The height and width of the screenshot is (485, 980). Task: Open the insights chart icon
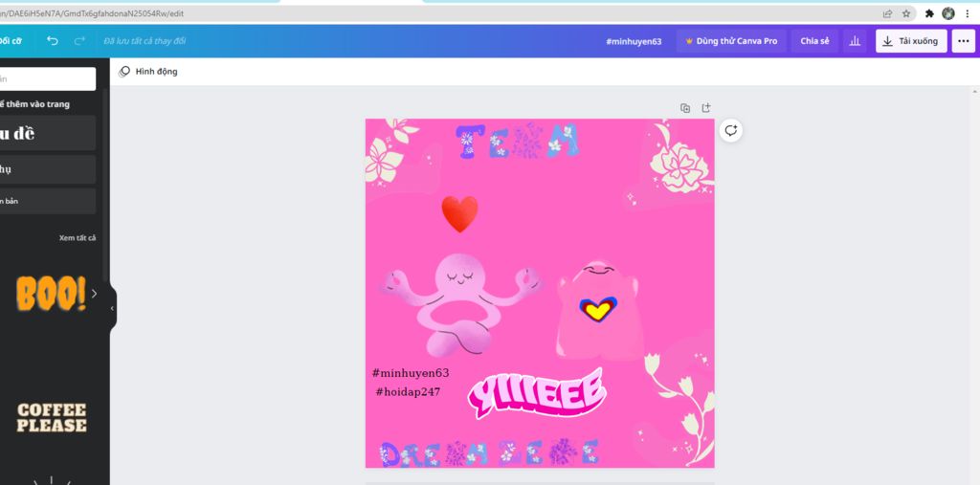[855, 40]
